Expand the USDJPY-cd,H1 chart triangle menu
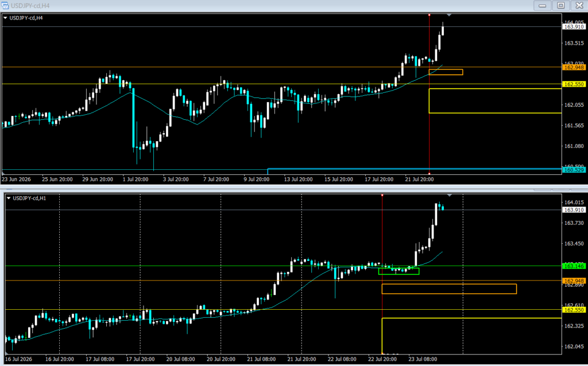This screenshot has width=588, height=366. coord(9,198)
